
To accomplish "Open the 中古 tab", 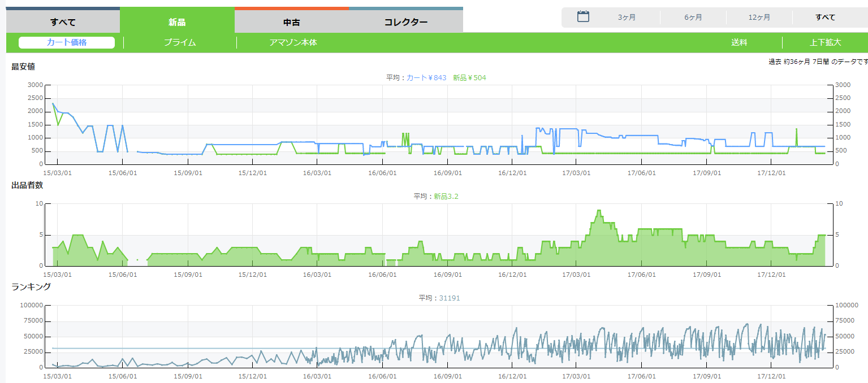I will coord(292,22).
